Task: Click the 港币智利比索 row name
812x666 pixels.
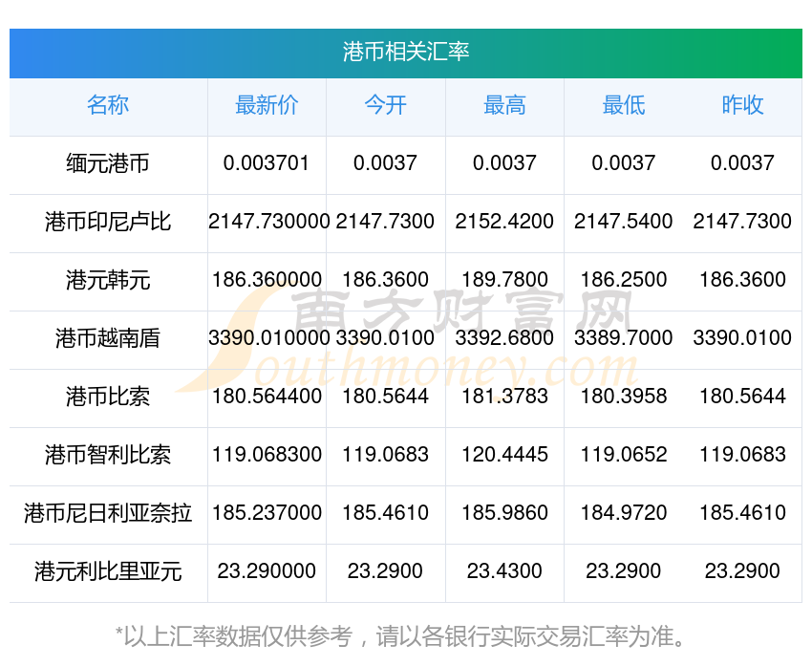Action: coord(108,455)
